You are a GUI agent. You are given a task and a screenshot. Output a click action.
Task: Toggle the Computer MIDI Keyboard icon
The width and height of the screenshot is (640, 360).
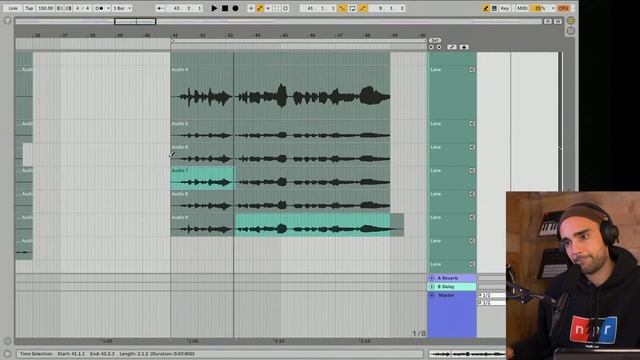coord(494,8)
